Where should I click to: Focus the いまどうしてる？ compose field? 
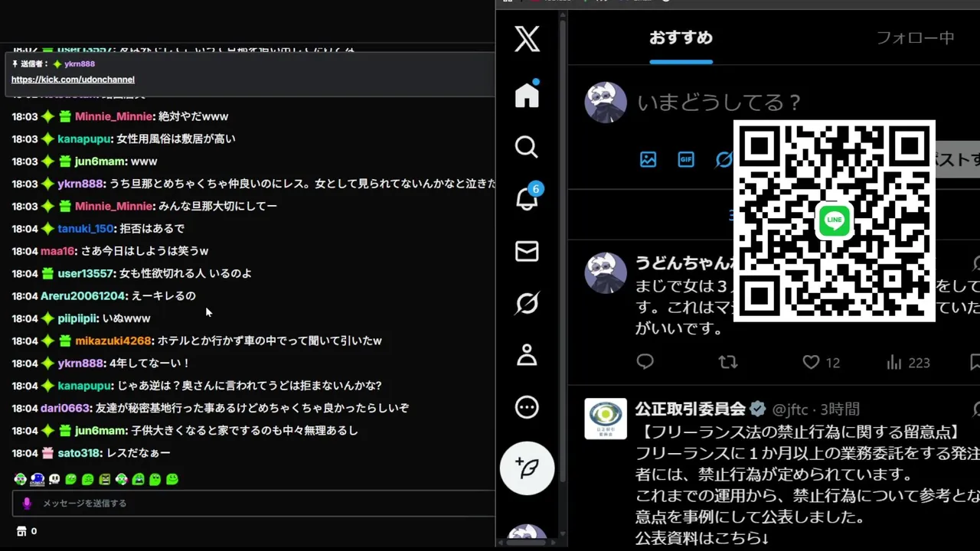720,102
